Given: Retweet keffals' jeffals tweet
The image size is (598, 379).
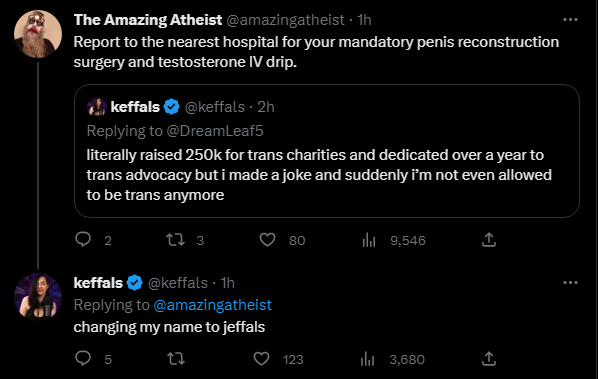Looking at the screenshot, I should pyautogui.click(x=176, y=359).
